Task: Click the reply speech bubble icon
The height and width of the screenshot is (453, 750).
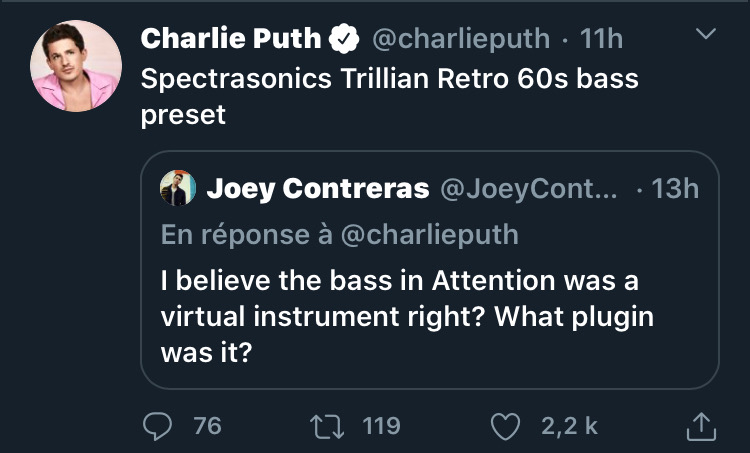Action: pos(159,426)
